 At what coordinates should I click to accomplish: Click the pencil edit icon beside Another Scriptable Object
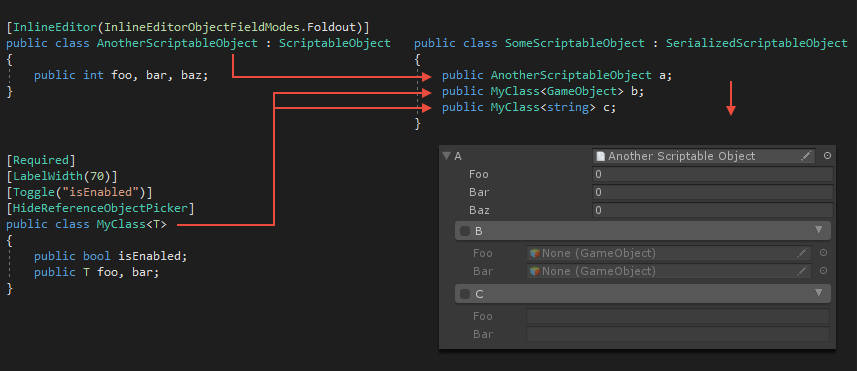pyautogui.click(x=806, y=156)
